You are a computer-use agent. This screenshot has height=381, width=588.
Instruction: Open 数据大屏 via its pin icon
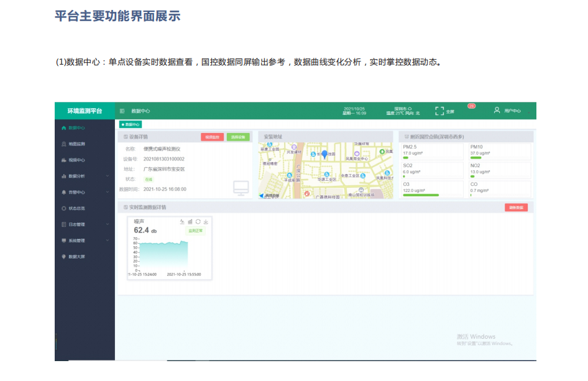coord(64,257)
